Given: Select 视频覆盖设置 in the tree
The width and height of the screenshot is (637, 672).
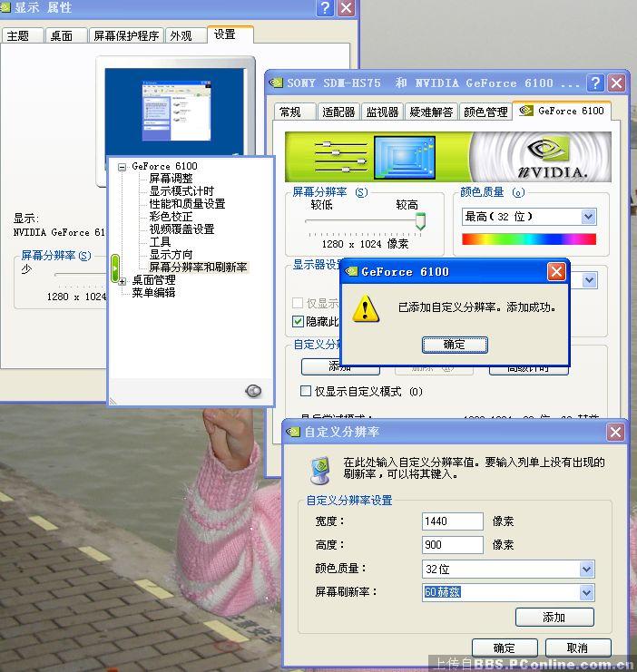Looking at the screenshot, I should 181,229.
